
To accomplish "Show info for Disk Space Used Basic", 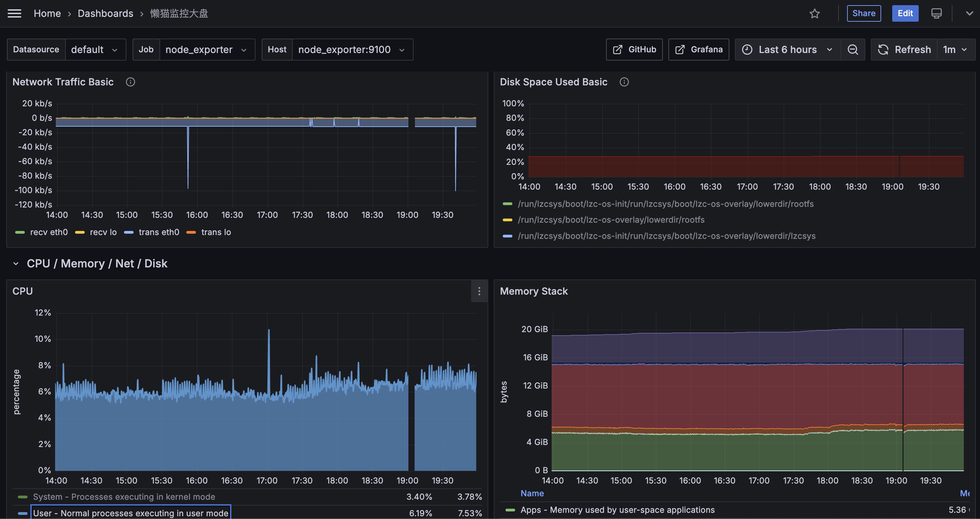I will click(x=624, y=82).
